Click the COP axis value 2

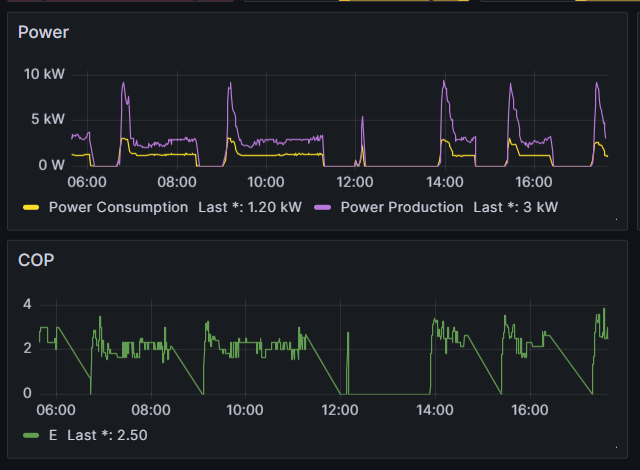click(27, 349)
